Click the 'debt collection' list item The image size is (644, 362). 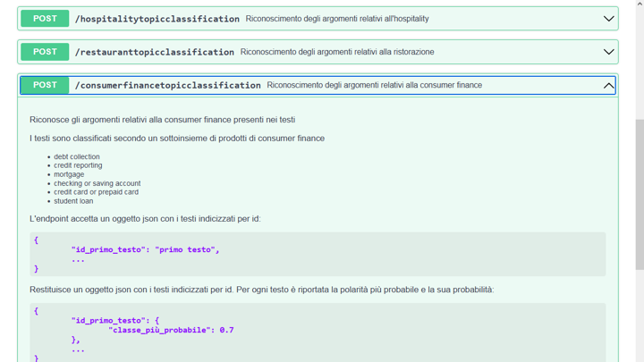click(77, 156)
